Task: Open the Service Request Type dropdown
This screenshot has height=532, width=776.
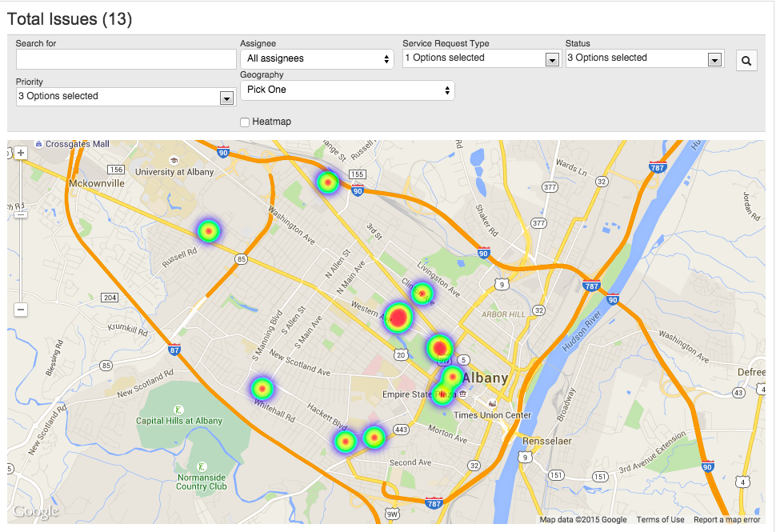Action: [482, 58]
